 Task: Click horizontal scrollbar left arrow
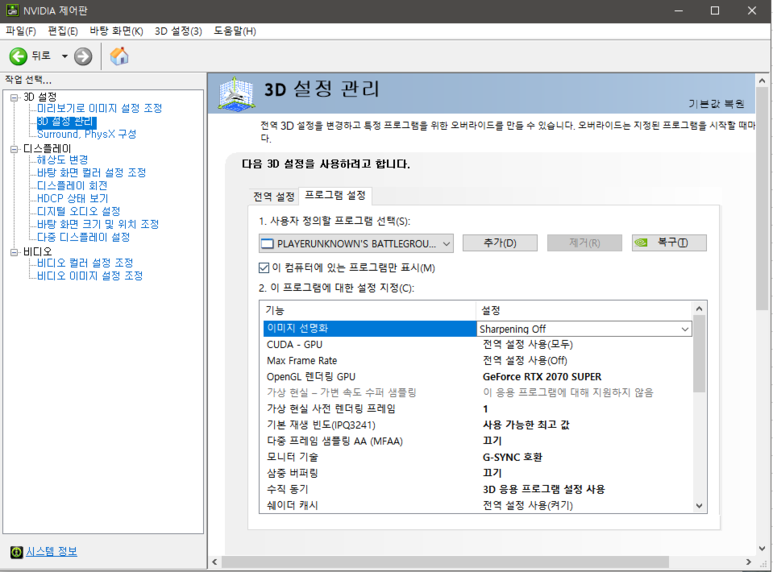pyautogui.click(x=215, y=562)
